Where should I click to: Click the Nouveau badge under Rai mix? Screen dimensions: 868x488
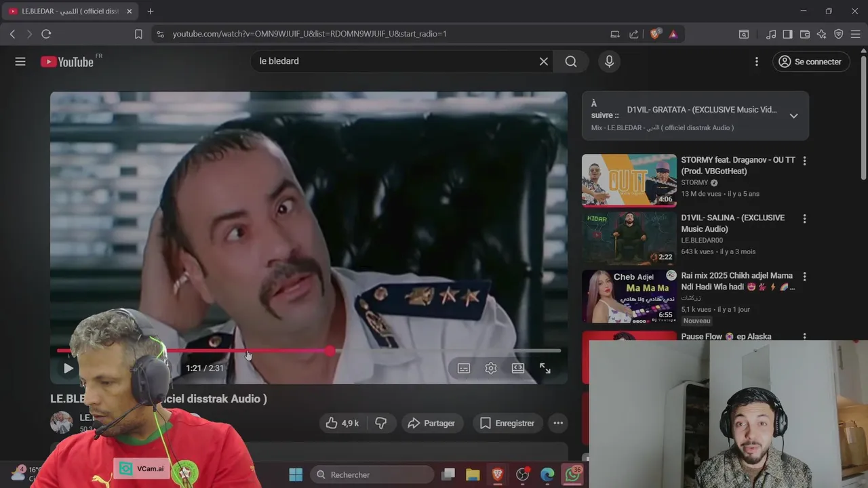[x=697, y=321]
